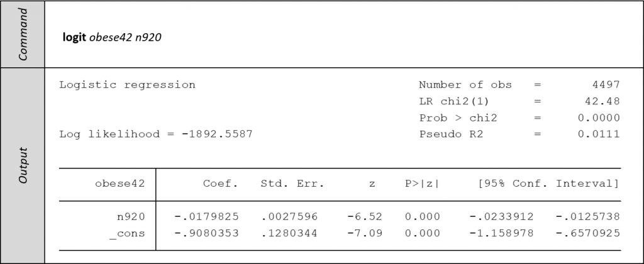Click the n920 z-value -6.52

click(365, 216)
